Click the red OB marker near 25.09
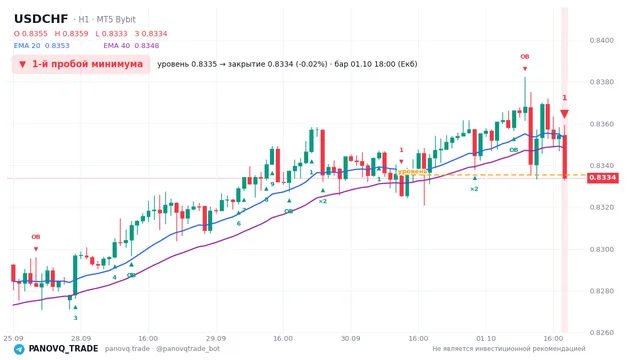Image resolution: width=640 pixels, height=360 pixels. tap(36, 237)
